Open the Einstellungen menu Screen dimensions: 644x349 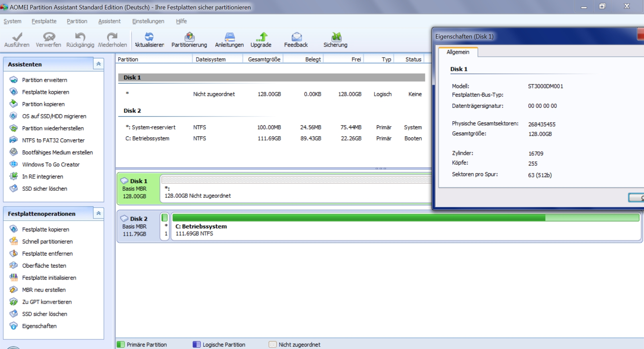click(148, 21)
